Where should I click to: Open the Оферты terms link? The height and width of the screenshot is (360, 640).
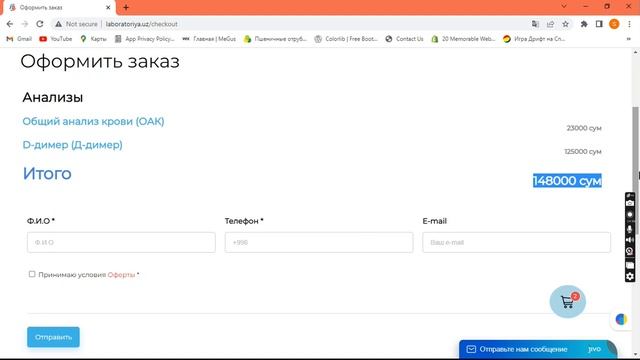tap(121, 275)
